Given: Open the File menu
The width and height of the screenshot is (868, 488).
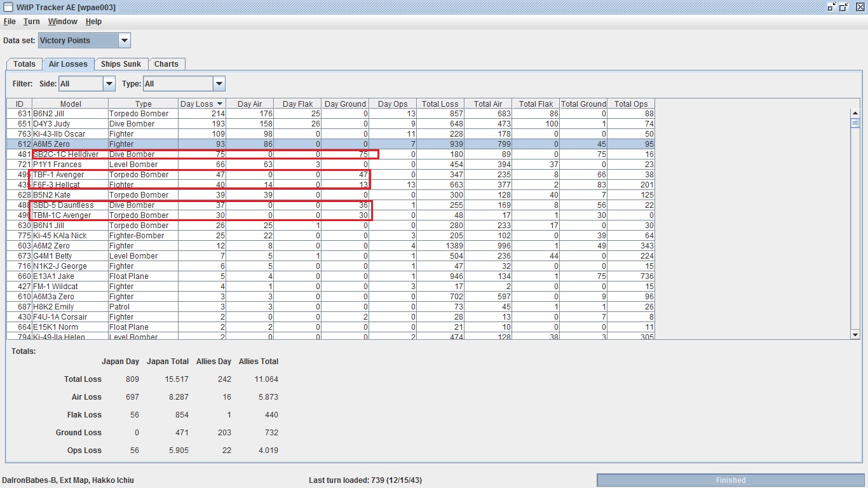Looking at the screenshot, I should tap(10, 22).
